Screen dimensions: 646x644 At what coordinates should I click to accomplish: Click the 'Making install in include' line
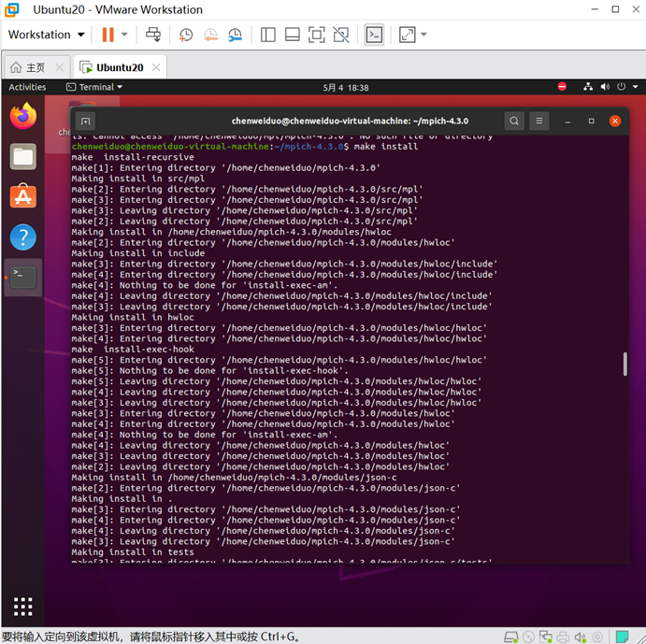[x=138, y=253]
